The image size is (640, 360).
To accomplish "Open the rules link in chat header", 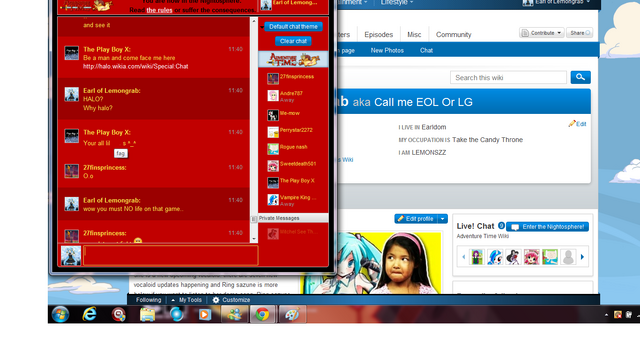I will point(159,10).
